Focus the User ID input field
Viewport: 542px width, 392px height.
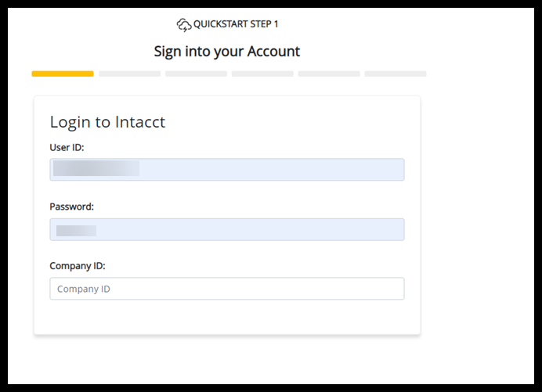[x=266, y=170]
